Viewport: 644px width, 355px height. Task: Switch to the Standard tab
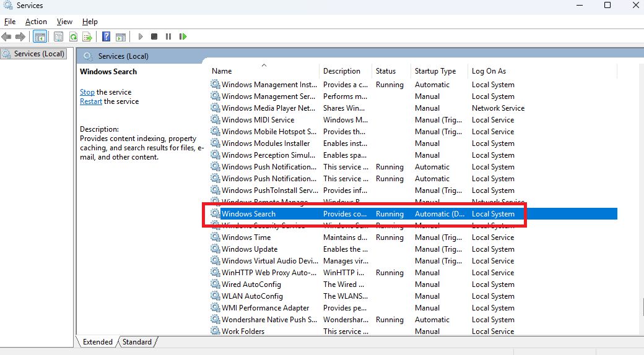pos(137,342)
